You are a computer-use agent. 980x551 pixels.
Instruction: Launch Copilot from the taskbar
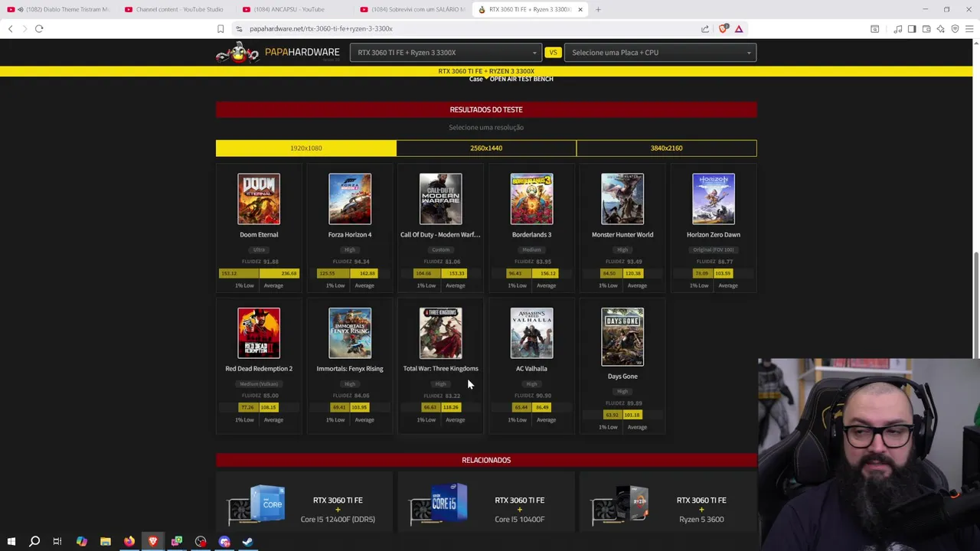coord(81,541)
